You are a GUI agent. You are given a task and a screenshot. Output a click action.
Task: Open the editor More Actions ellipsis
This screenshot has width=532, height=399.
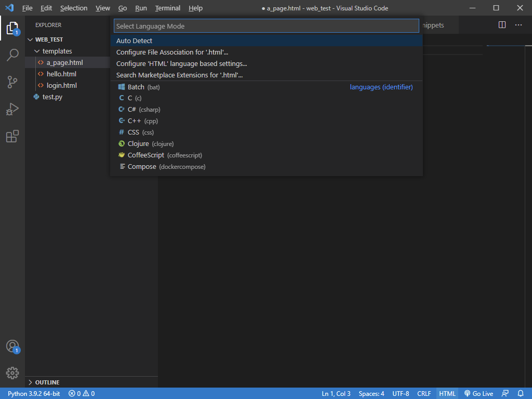click(518, 25)
